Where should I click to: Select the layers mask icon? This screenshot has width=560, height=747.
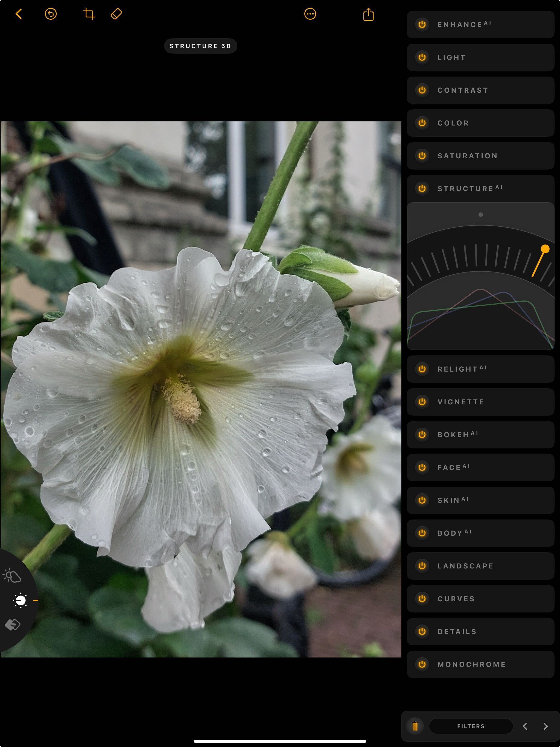[x=13, y=625]
